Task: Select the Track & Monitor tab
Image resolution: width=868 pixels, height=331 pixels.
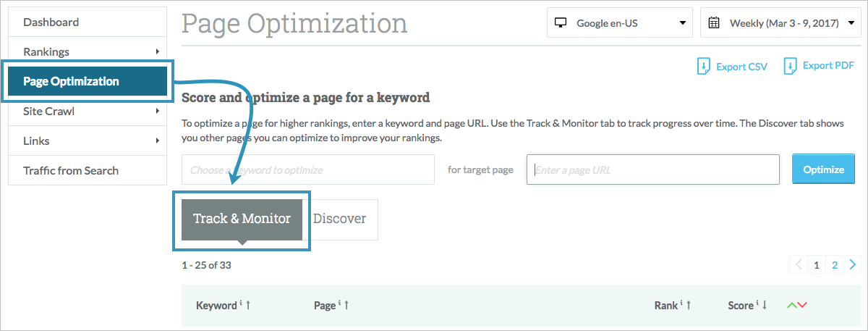Action: click(242, 219)
